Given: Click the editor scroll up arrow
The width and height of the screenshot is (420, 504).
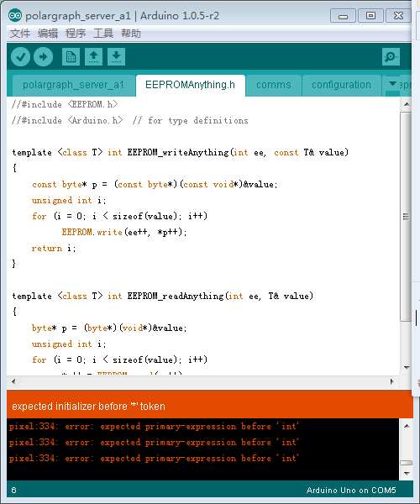Looking at the screenshot, I should pyautogui.click(x=407, y=104).
